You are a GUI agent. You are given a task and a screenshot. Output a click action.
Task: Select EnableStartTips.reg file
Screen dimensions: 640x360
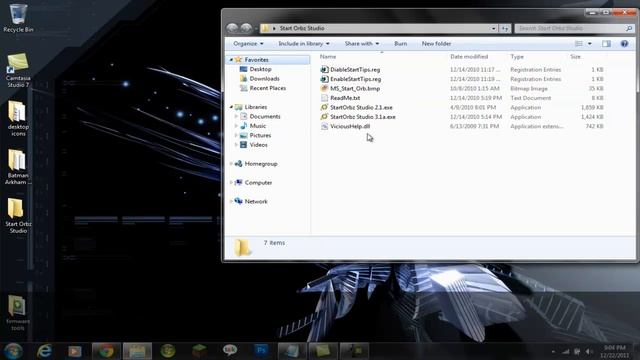point(356,79)
